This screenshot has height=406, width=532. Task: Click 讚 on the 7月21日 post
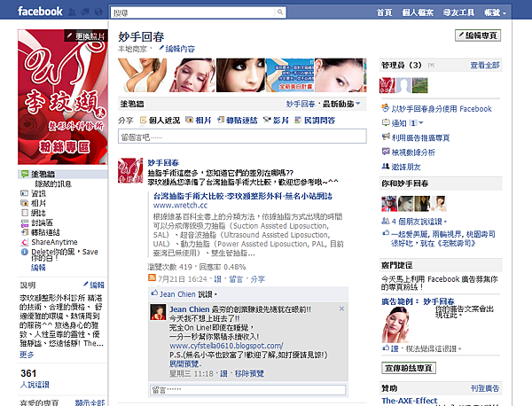tap(217, 279)
